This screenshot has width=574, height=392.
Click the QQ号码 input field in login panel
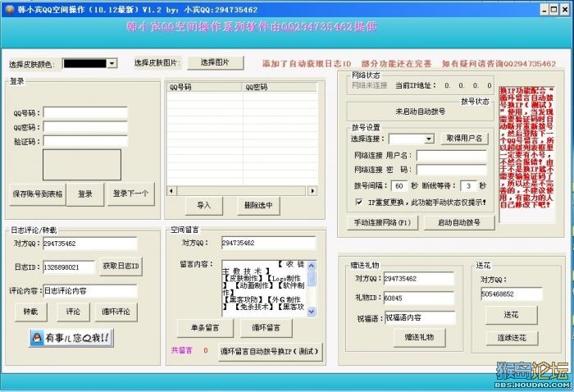click(x=85, y=112)
